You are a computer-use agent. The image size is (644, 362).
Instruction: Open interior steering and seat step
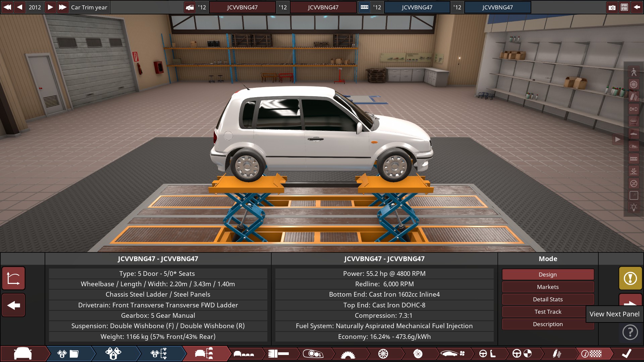pyautogui.click(x=487, y=354)
